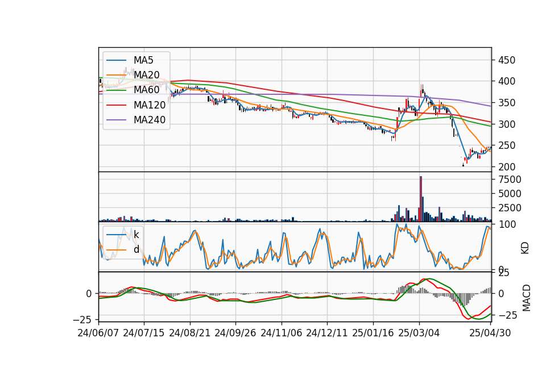This screenshot has width=546, height=392.
Task: Click the 250 price axis label
Action: (507, 146)
